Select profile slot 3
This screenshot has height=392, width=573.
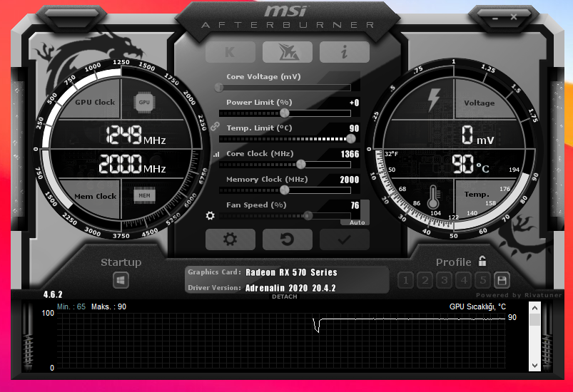pos(445,280)
